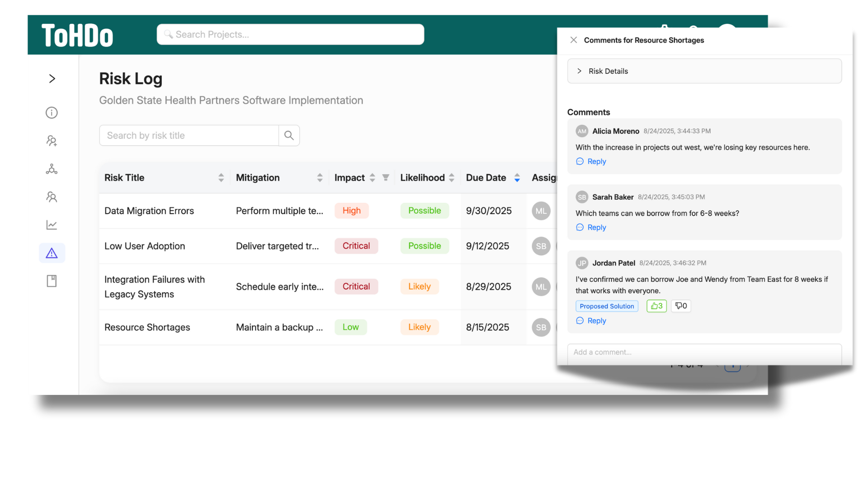The width and height of the screenshot is (868, 488).
Task: Open the Resource Shortages risk row
Action: [147, 327]
